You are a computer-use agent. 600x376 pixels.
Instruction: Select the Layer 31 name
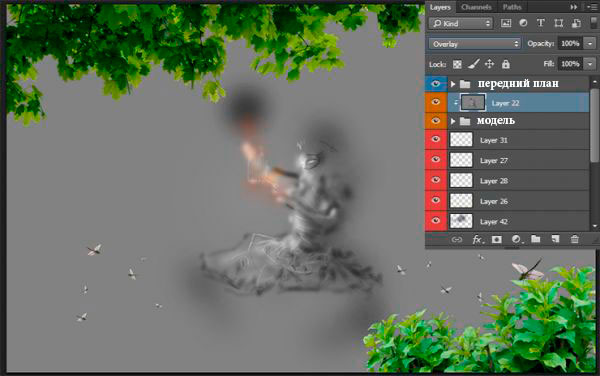[494, 140]
